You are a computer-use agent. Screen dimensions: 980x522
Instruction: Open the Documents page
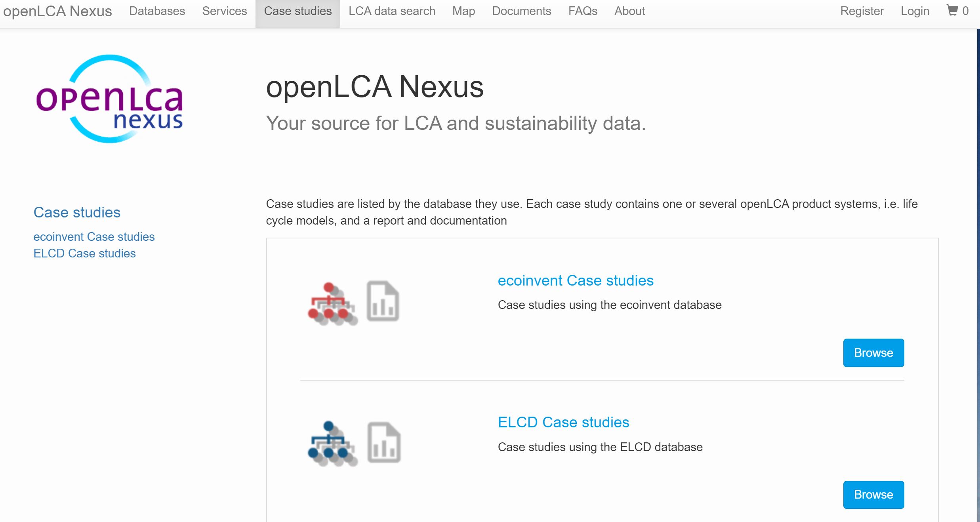click(521, 11)
